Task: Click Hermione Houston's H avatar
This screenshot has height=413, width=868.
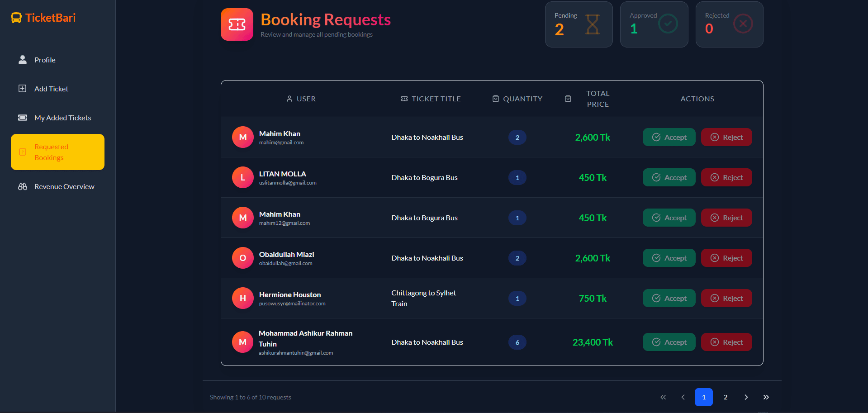Action: [243, 298]
